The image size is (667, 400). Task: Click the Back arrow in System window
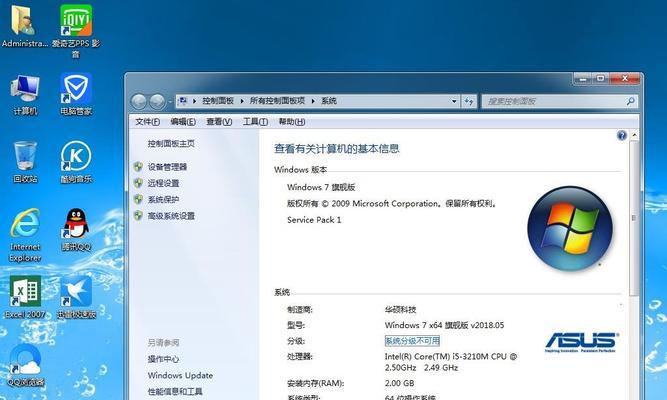pos(139,101)
